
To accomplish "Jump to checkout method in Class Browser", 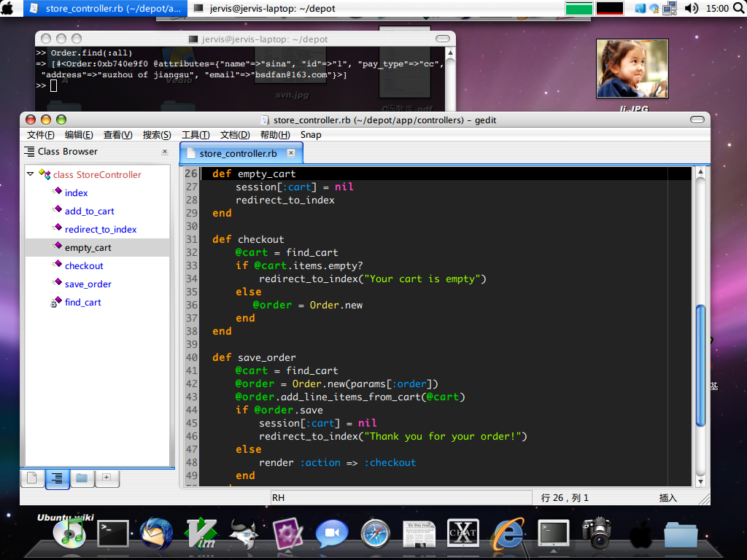I will (84, 265).
